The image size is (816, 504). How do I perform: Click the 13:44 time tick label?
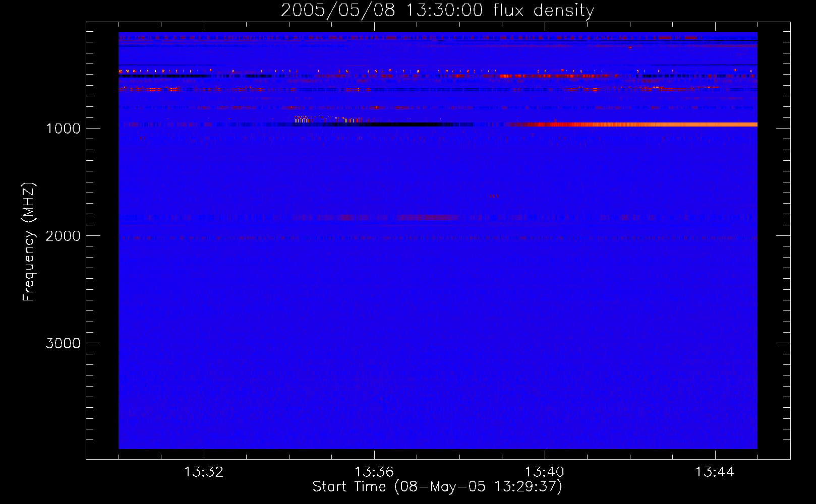coord(715,472)
